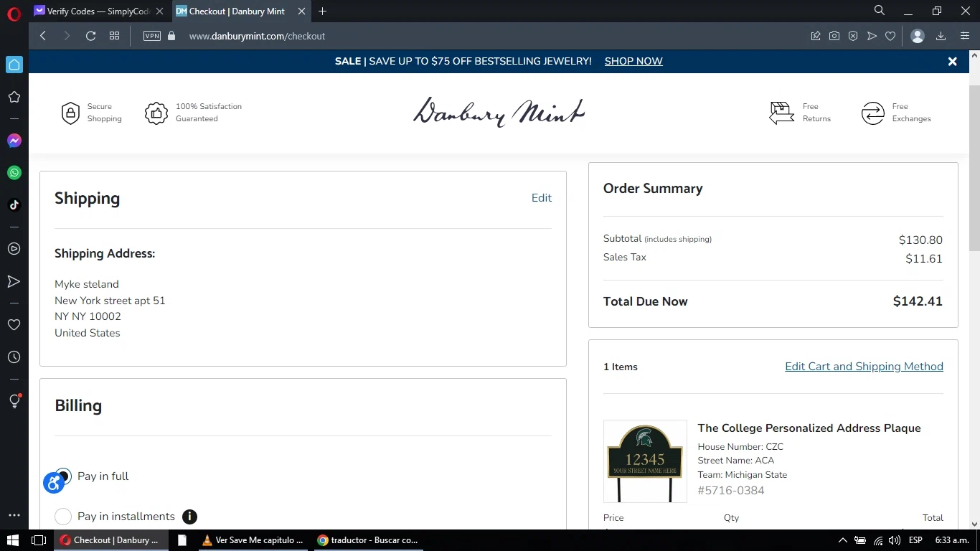Open the accessibility widget button

click(x=54, y=483)
